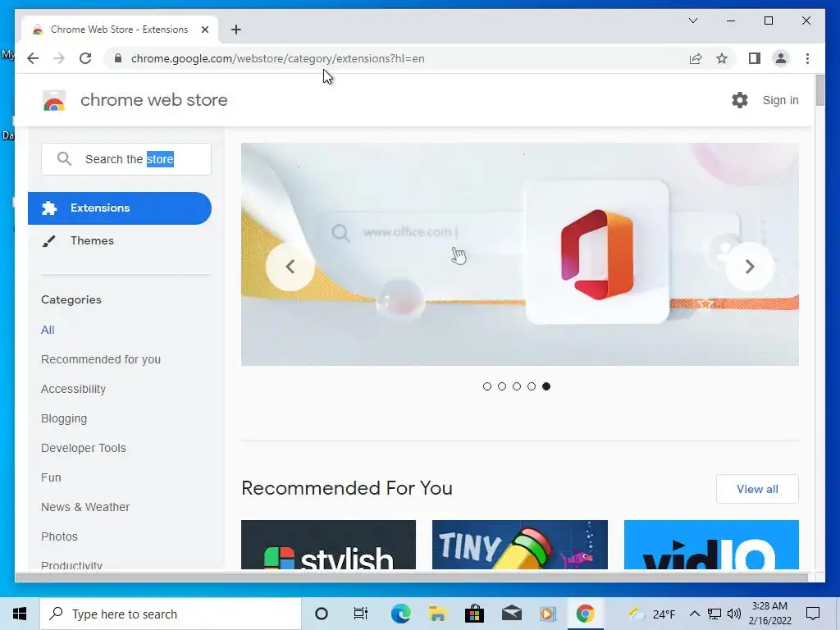Open the weather widget showing 24°F
The height and width of the screenshot is (630, 840).
pos(652,614)
